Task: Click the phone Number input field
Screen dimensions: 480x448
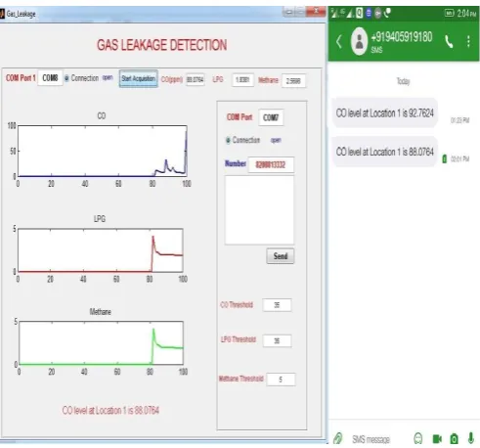Action: click(x=271, y=164)
